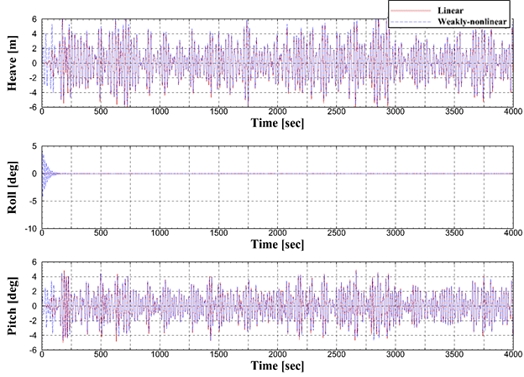Click the "1000" tick under the Pitch plot

click(160, 354)
